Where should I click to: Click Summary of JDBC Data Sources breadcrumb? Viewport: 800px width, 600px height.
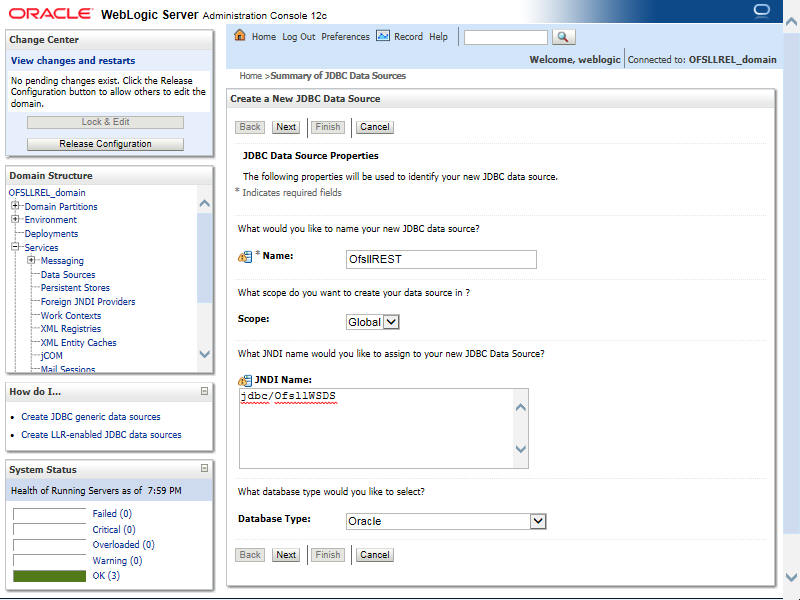338,76
